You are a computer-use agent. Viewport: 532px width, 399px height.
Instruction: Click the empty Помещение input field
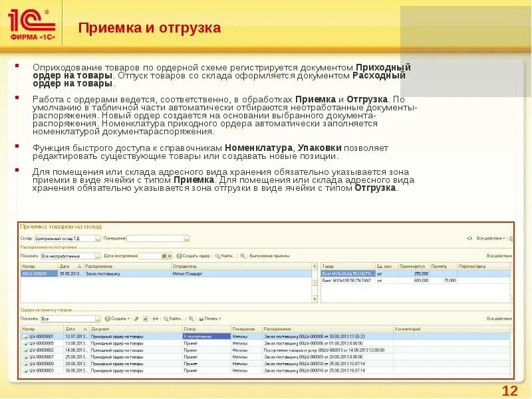(x=156, y=239)
